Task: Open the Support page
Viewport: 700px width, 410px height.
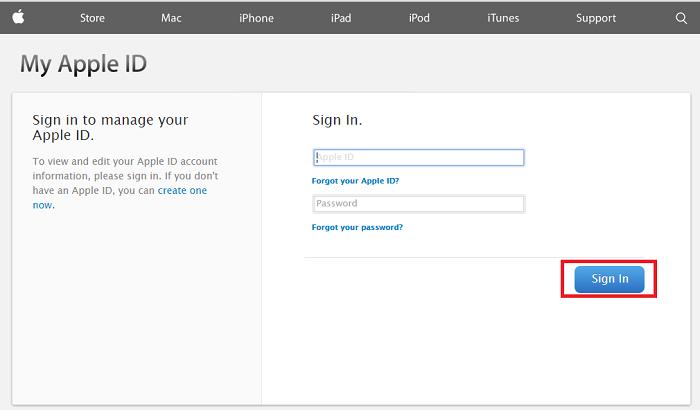Action: point(596,18)
